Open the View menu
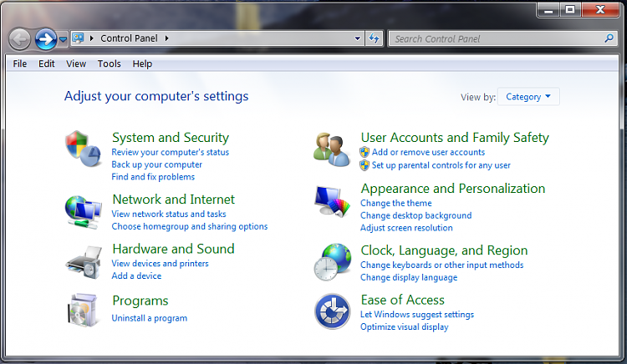 tap(76, 63)
